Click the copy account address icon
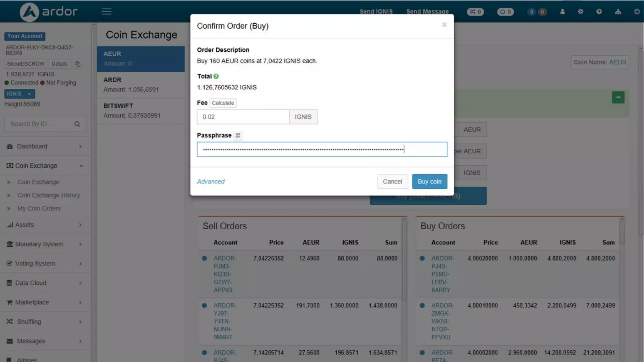The height and width of the screenshot is (362, 644). (77, 64)
